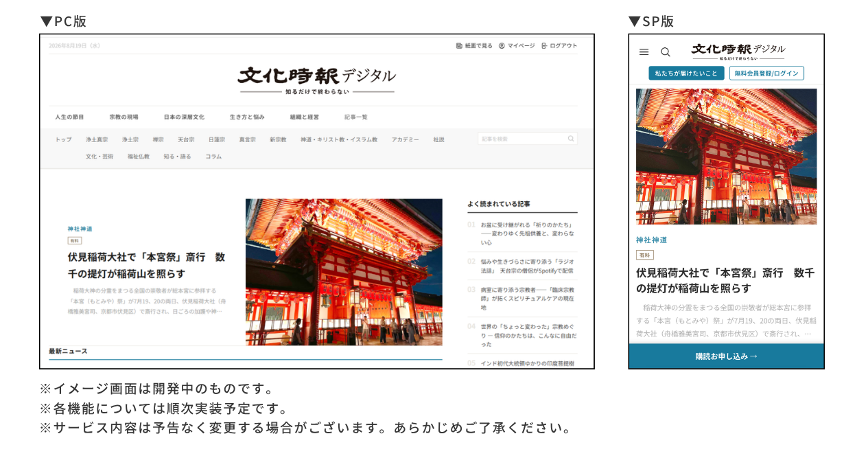Click shrine gate photo in PC article
This screenshot has height=458, width=868.
click(x=344, y=272)
